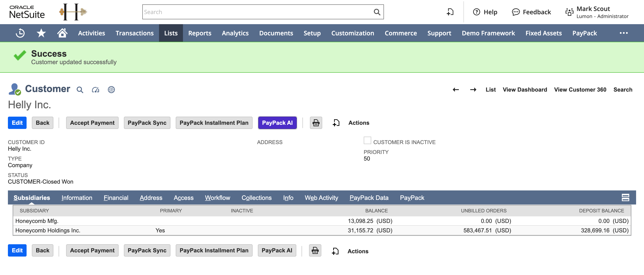Viewport: 644px width, 275px height.
Task: Toggle the Customer Is Inactive checkbox
Action: click(x=367, y=141)
